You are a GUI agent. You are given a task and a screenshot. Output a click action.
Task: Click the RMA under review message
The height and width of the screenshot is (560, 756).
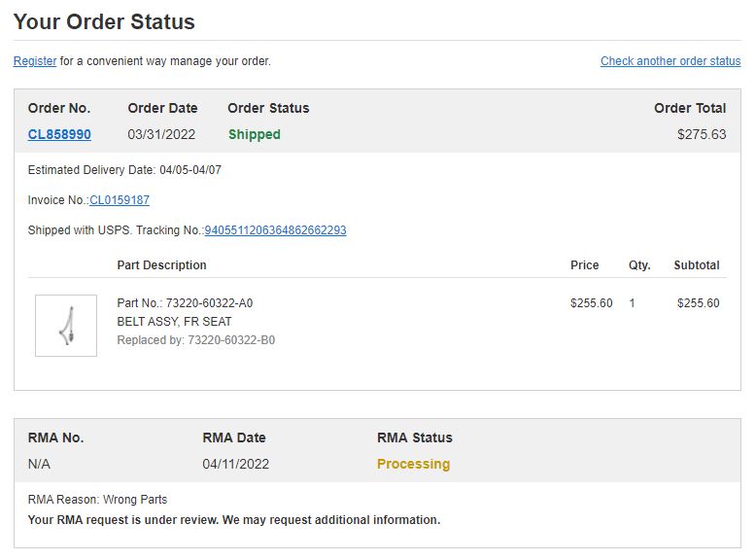[234, 520]
